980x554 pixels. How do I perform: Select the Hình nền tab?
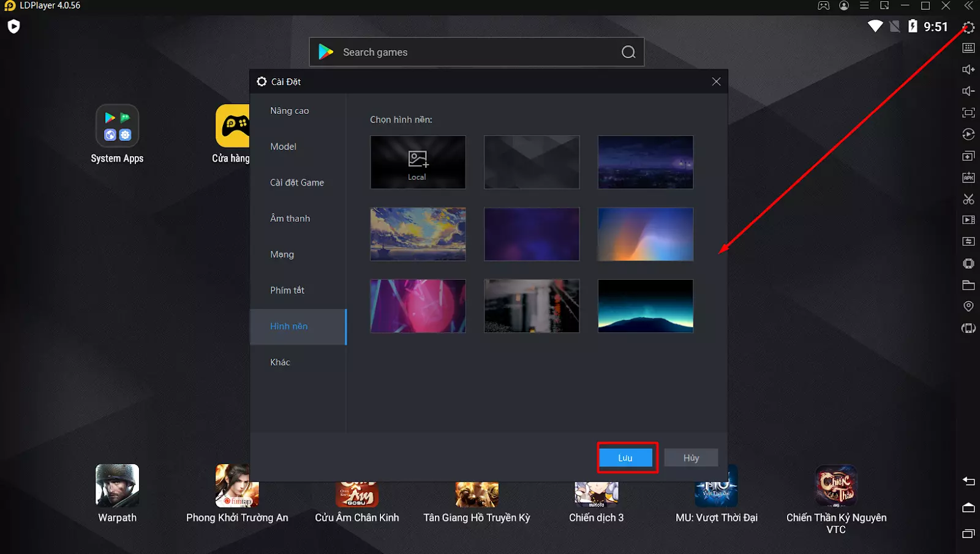click(298, 326)
